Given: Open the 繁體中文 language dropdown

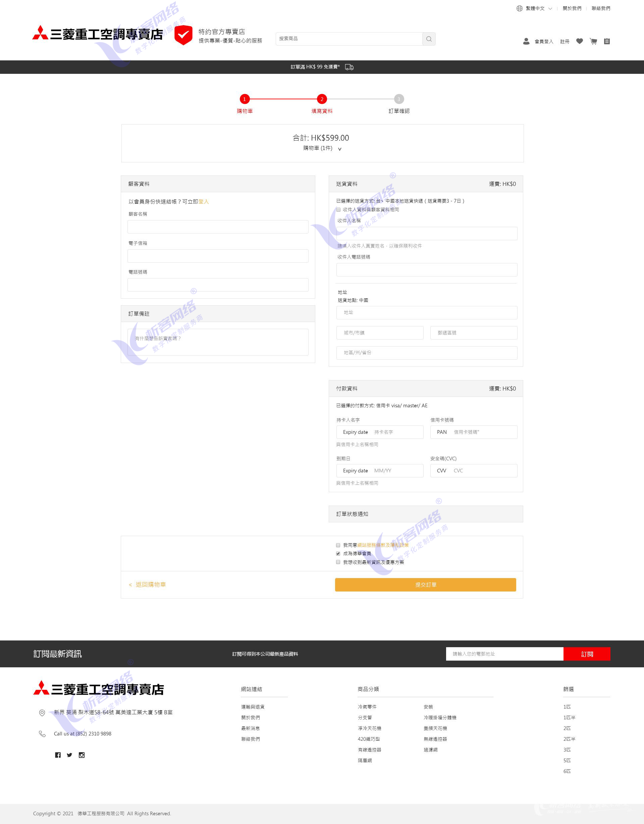Looking at the screenshot, I should point(535,8).
